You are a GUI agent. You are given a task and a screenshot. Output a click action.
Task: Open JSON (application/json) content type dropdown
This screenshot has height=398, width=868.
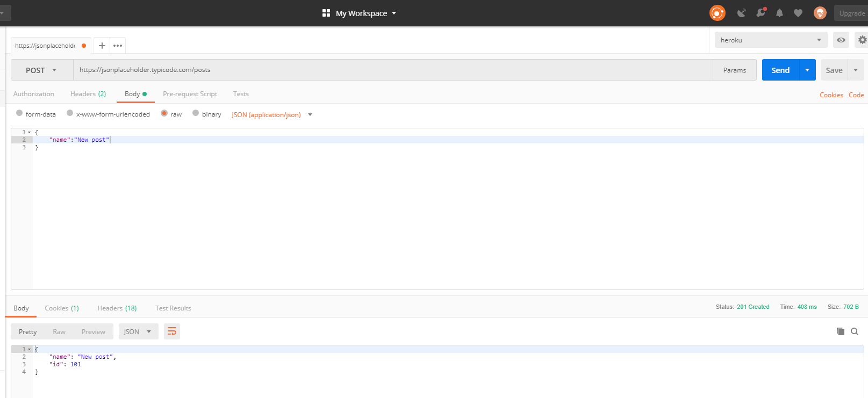pos(271,115)
